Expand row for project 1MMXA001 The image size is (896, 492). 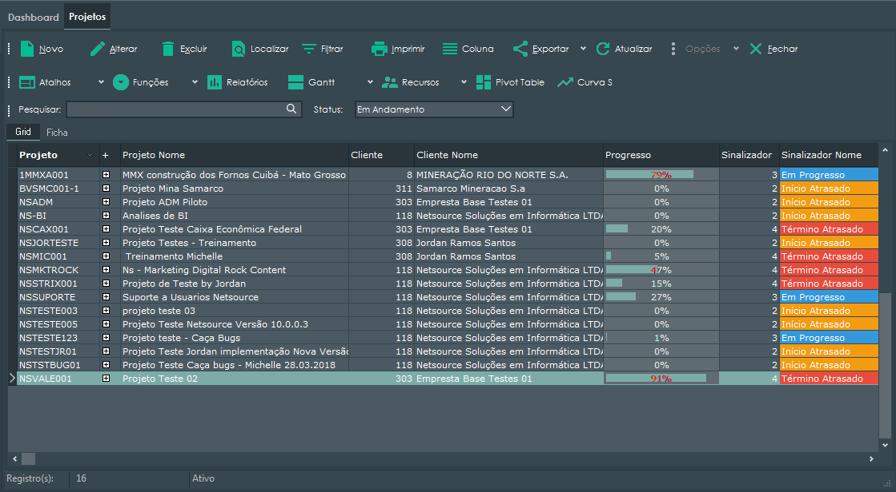point(106,175)
